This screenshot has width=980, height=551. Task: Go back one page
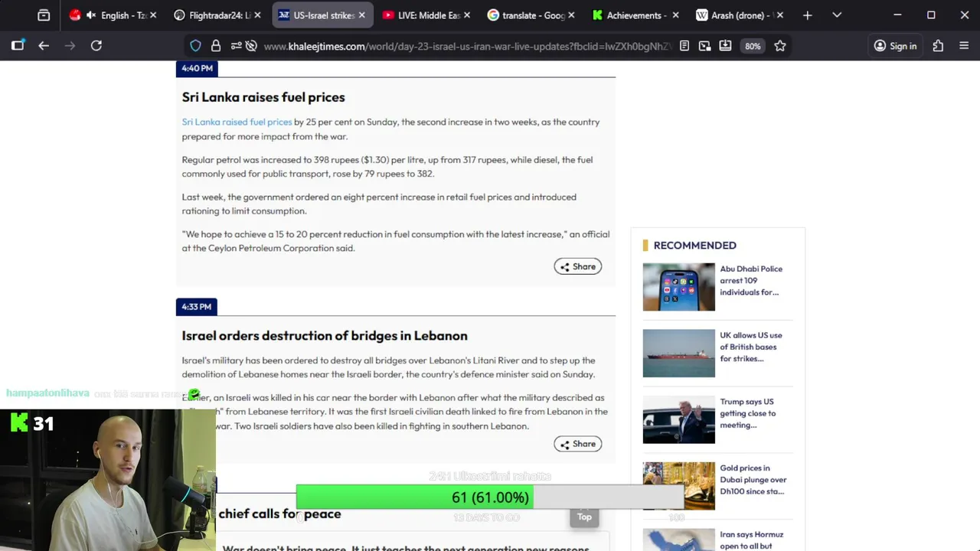44,46
